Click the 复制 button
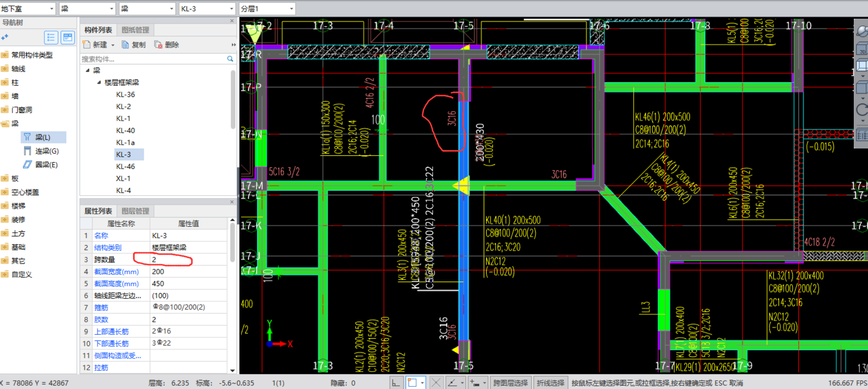Image resolution: width=868 pixels, height=389 pixels. [x=134, y=44]
